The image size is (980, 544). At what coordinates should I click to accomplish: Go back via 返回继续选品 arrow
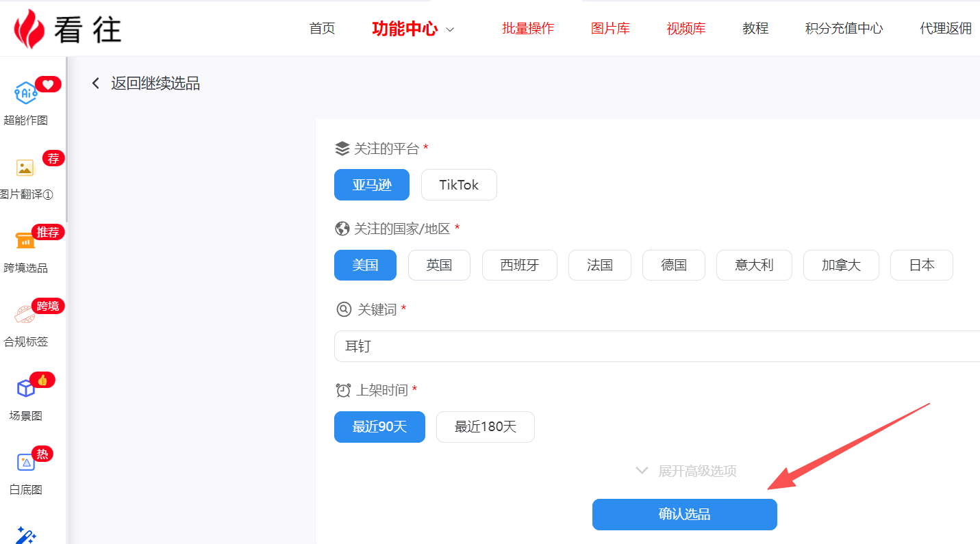96,83
